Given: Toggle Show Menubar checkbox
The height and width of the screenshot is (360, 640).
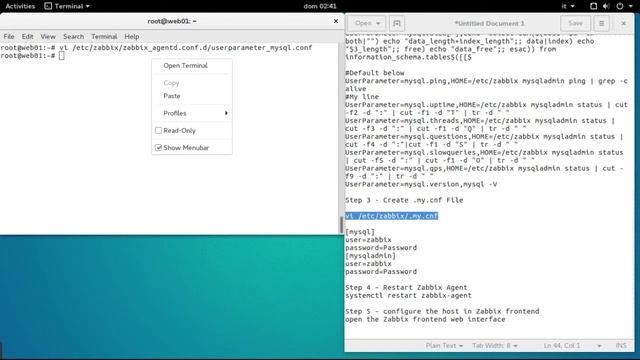Looking at the screenshot, I should (158, 147).
